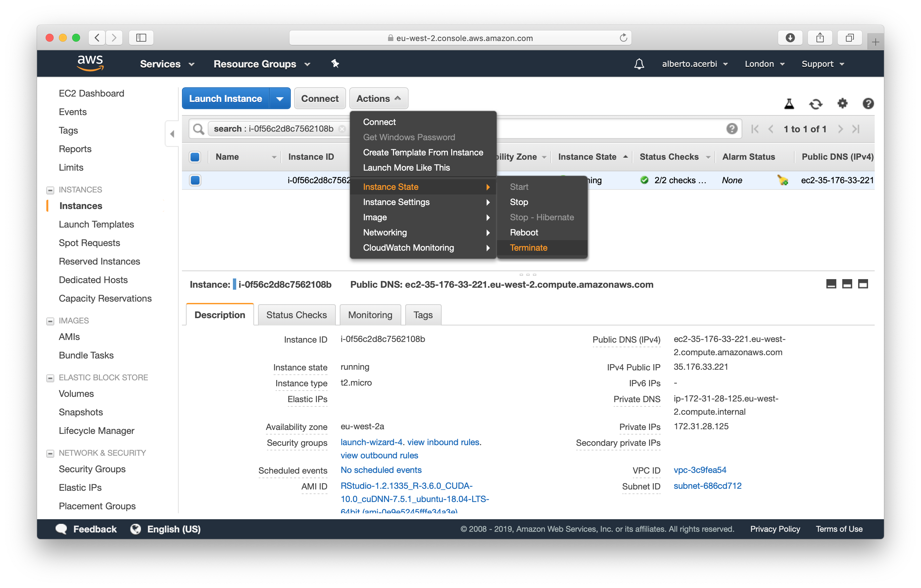Click the Launch Instance button
The image size is (921, 588).
(226, 99)
